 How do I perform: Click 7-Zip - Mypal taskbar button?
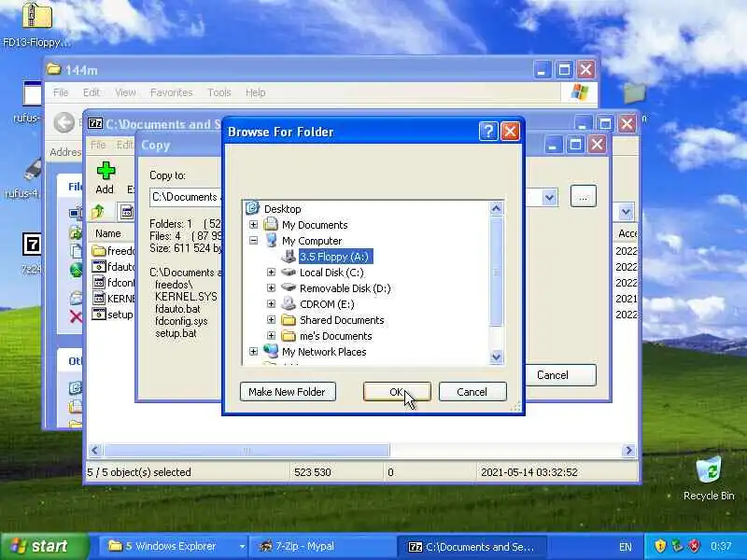coord(324,546)
